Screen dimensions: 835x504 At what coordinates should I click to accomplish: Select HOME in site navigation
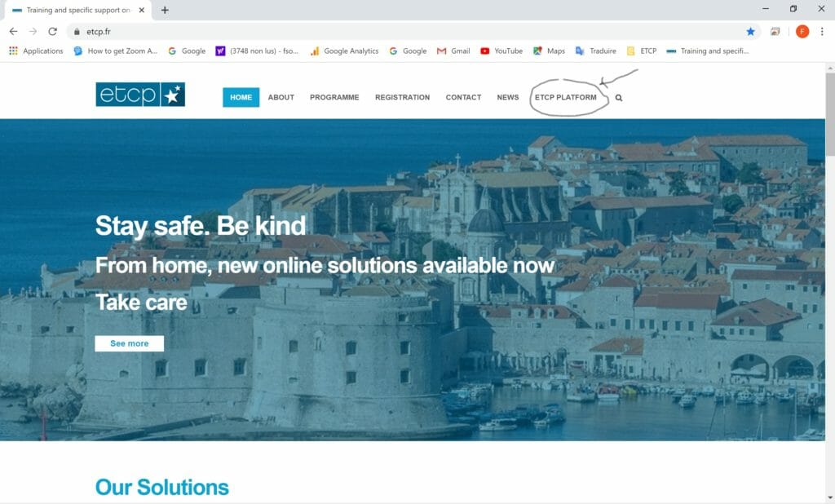241,97
